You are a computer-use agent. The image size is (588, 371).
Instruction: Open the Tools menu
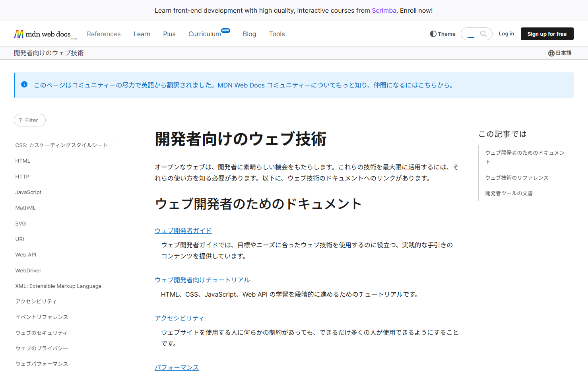pos(277,34)
